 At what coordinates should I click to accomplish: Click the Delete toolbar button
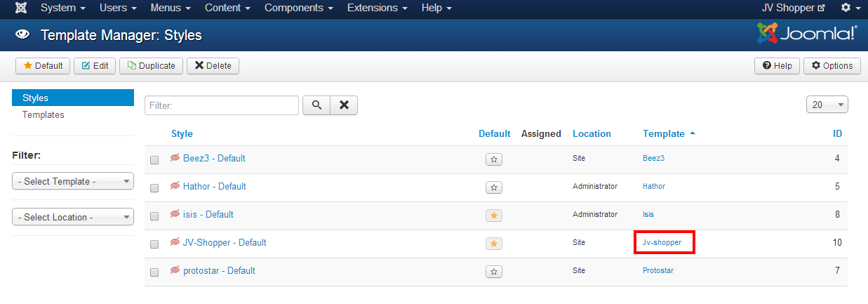click(213, 65)
